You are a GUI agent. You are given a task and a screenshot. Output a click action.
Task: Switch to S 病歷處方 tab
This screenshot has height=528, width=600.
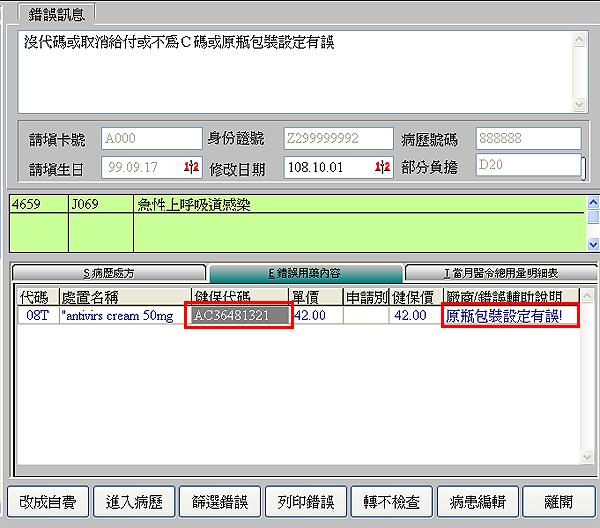pos(108,273)
